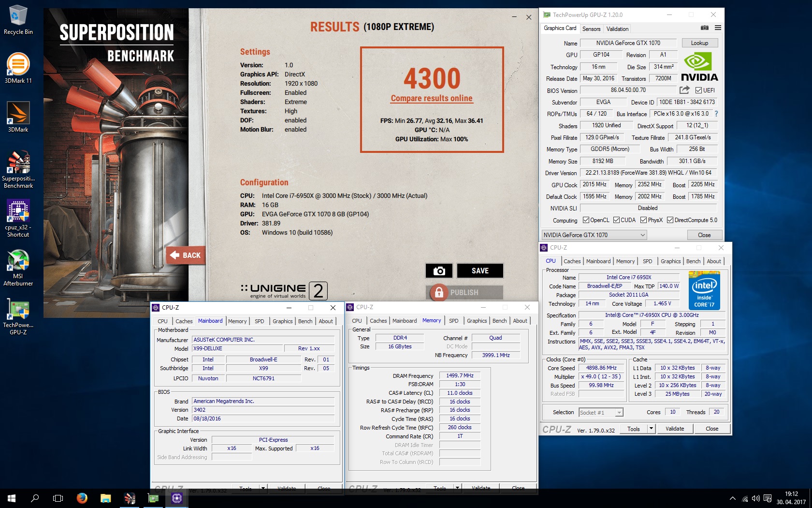Screen dimensions: 812x508
Task: Open Firefox from the taskbar
Action: 82,498
